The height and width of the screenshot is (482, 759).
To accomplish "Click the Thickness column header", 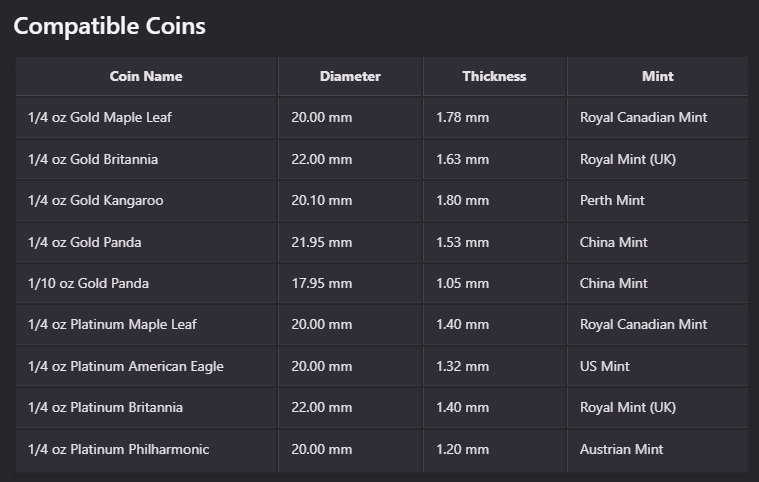I will click(494, 76).
